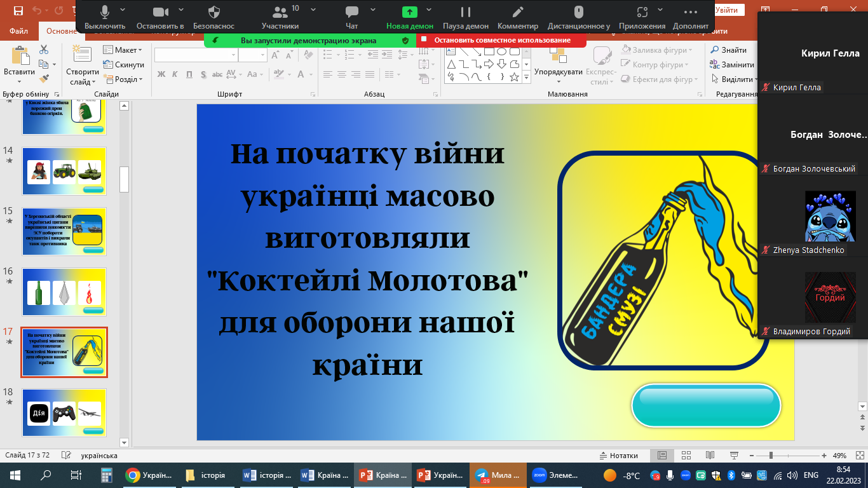Select the five-point star shape
Screen dimensions: 868x488
tap(514, 77)
